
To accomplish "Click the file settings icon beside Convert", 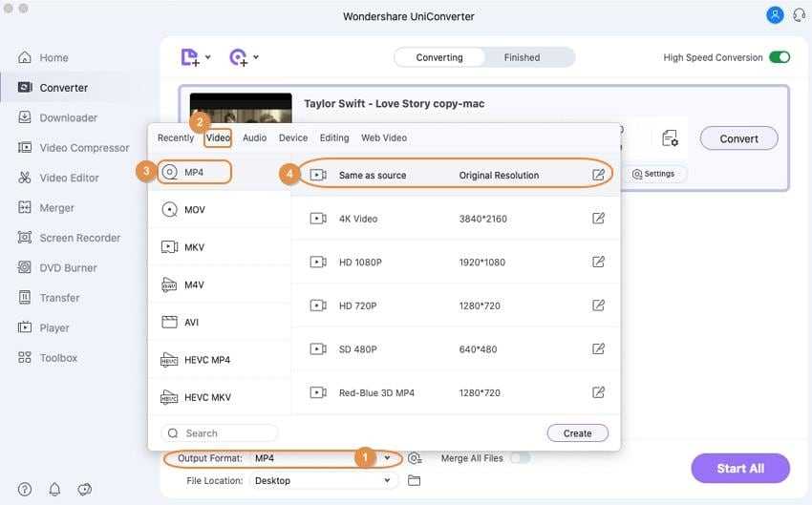I will [670, 138].
